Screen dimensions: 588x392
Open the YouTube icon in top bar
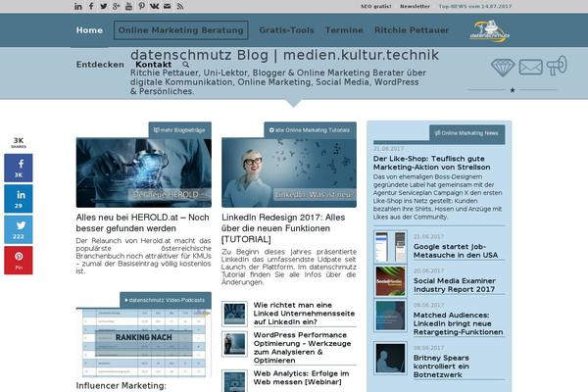(128, 6)
